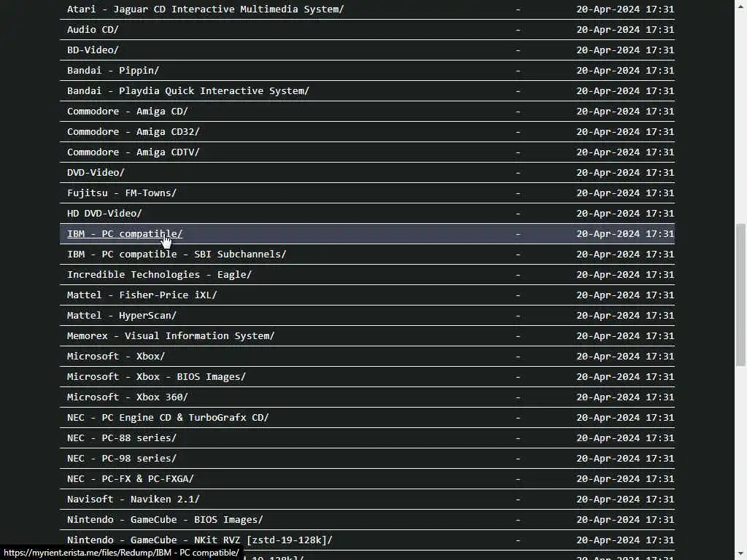This screenshot has height=560, width=747.
Task: Open Microsoft - Xbox - BIOS Images/ folder
Action: 157,377
